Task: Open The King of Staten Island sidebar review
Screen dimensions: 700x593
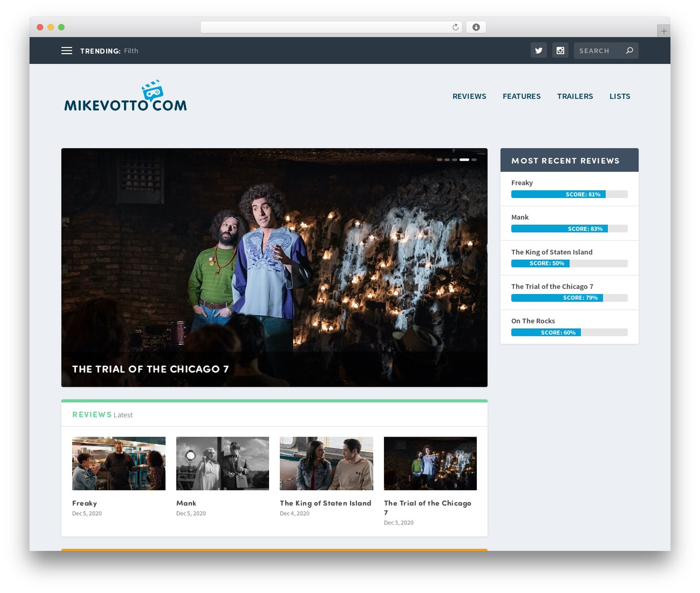Action: (x=552, y=252)
